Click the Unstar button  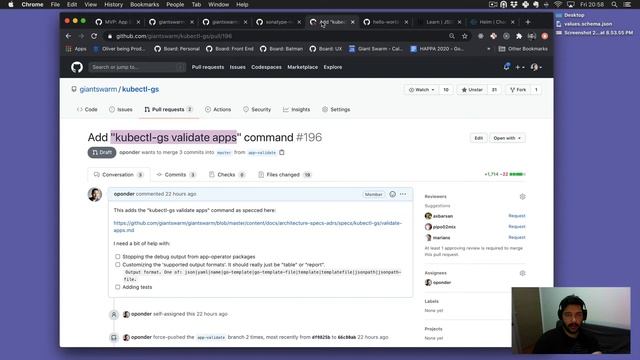pos(472,90)
